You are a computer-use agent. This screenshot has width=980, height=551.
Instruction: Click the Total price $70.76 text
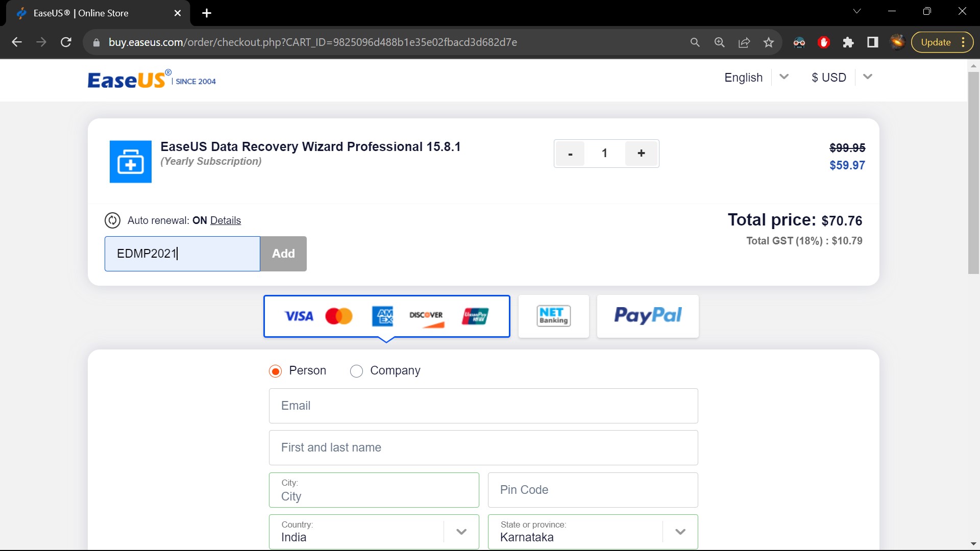pos(795,220)
